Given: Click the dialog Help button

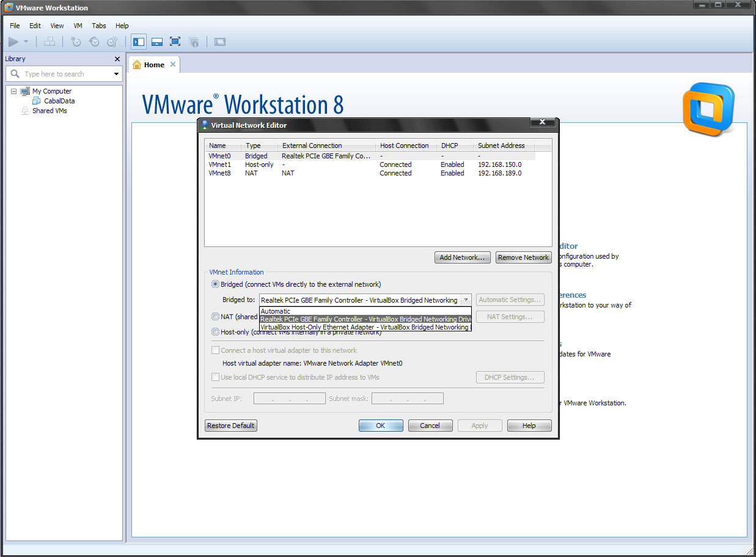Looking at the screenshot, I should [x=529, y=426].
